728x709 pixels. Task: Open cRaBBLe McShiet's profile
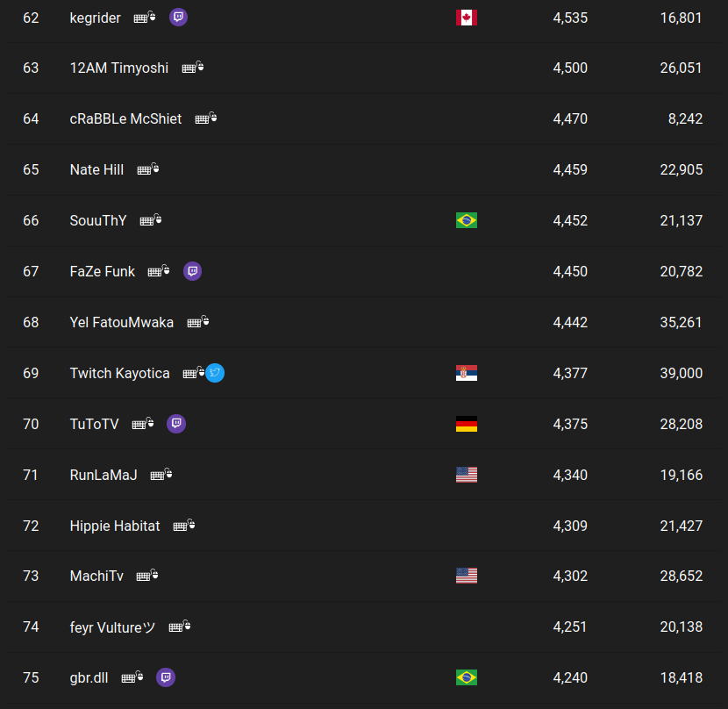pos(125,118)
